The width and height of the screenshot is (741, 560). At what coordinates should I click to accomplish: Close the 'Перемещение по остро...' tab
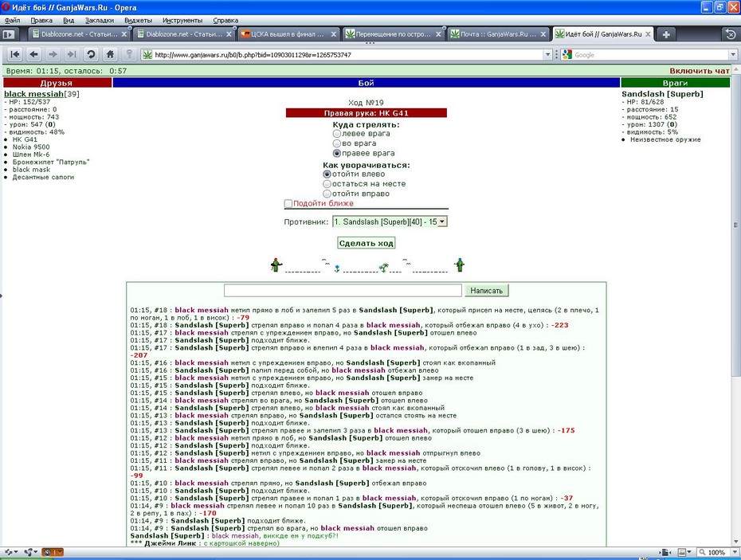point(438,34)
